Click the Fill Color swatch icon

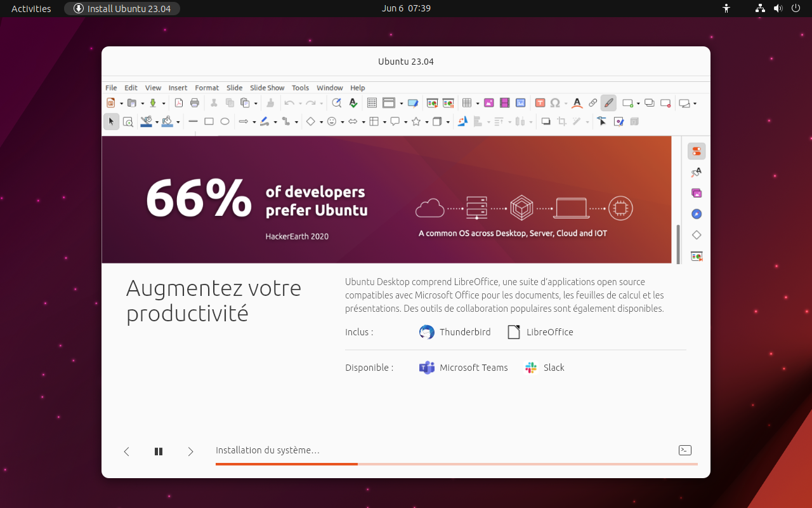[167, 121]
